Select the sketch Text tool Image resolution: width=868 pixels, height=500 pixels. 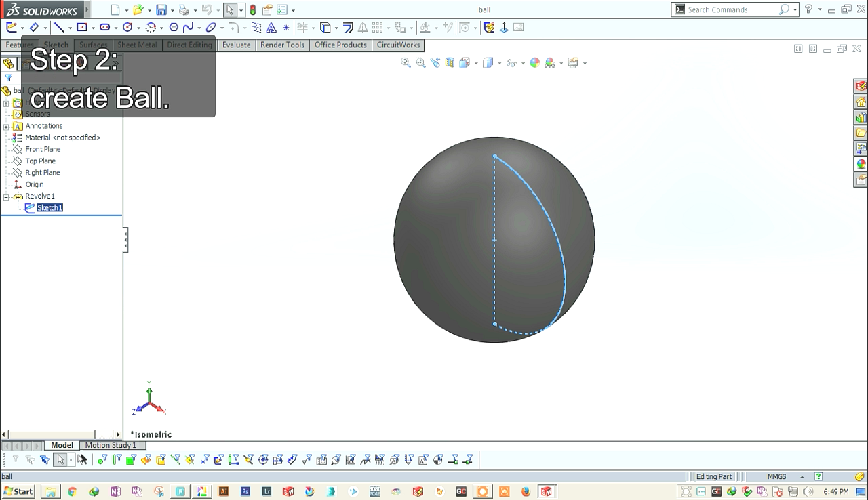pyautogui.click(x=271, y=27)
